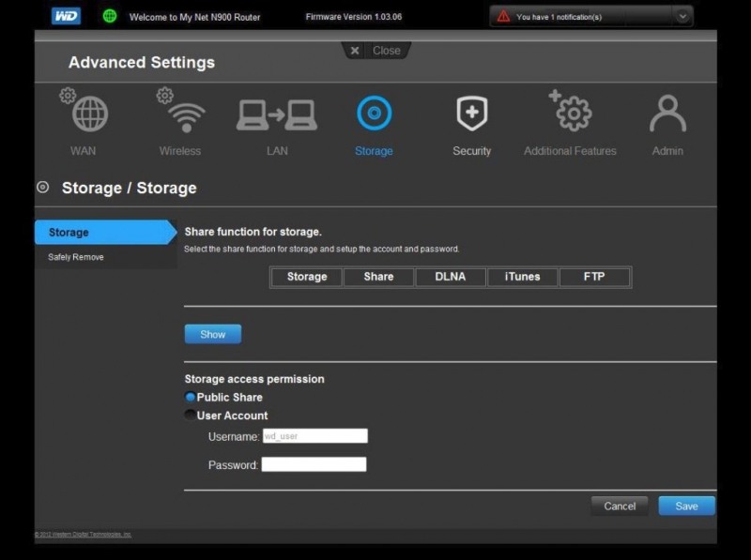Image resolution: width=751 pixels, height=560 pixels.
Task: Click 'Storage access permission' heading
Action: 254,379
